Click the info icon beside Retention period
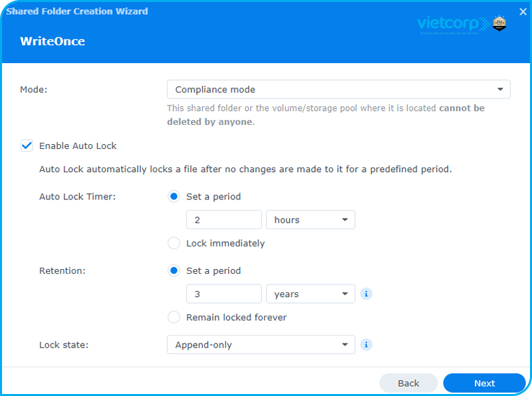 [366, 294]
